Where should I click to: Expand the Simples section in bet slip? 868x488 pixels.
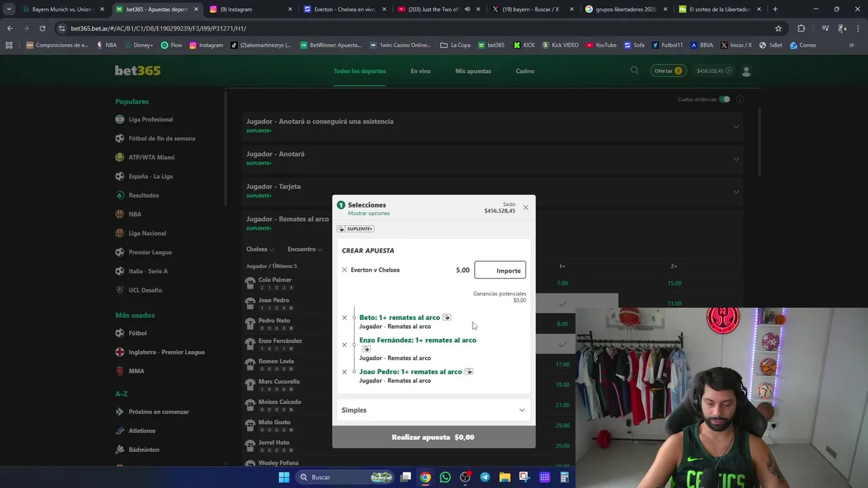[433, 410]
